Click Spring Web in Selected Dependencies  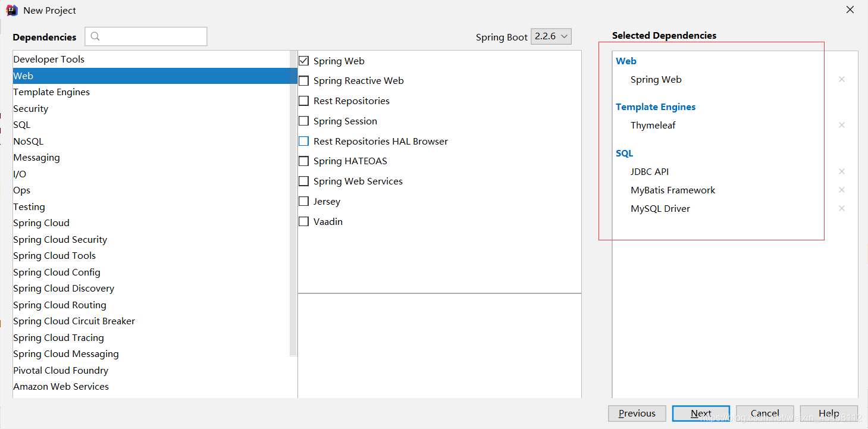(656, 79)
